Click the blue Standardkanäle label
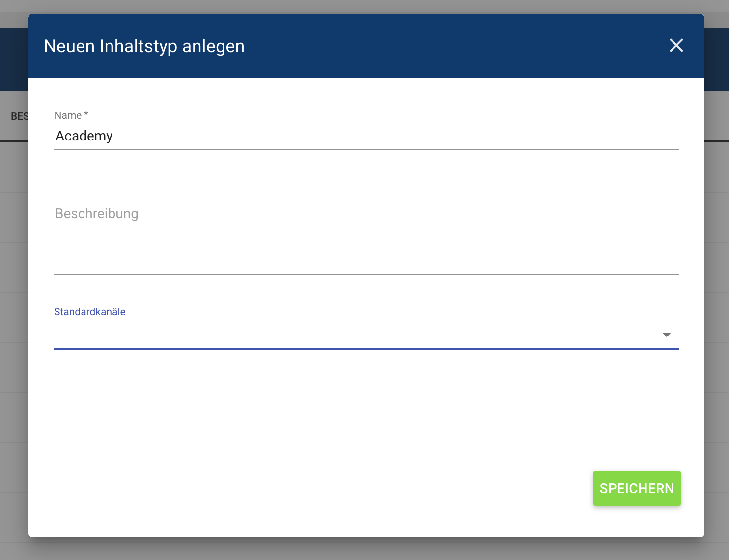The height and width of the screenshot is (560, 729). pos(90,312)
